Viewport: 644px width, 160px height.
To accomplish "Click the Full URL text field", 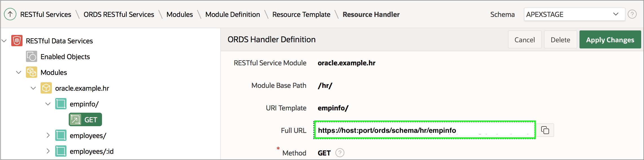I will (424, 130).
